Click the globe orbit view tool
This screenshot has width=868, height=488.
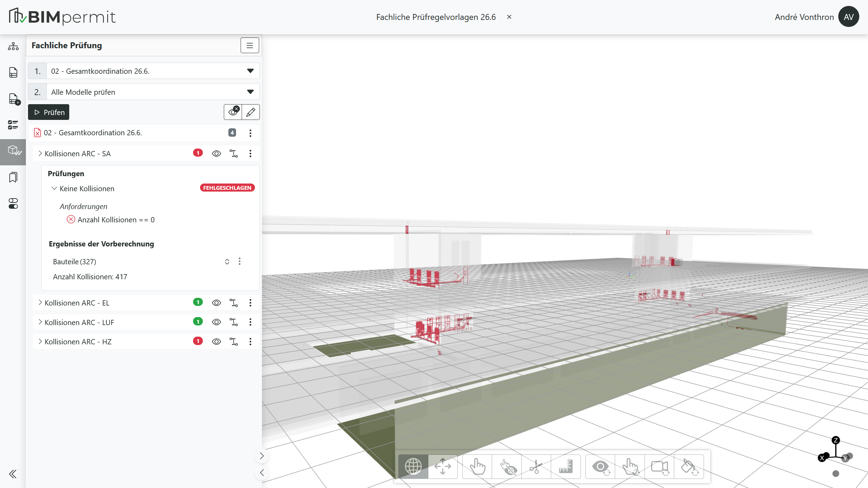413,467
